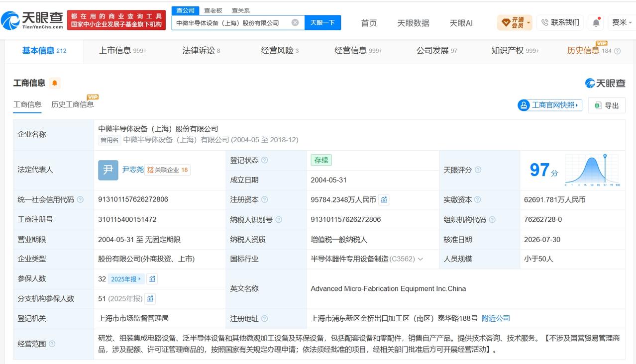Select the 查老板 search tab

tap(213, 10)
